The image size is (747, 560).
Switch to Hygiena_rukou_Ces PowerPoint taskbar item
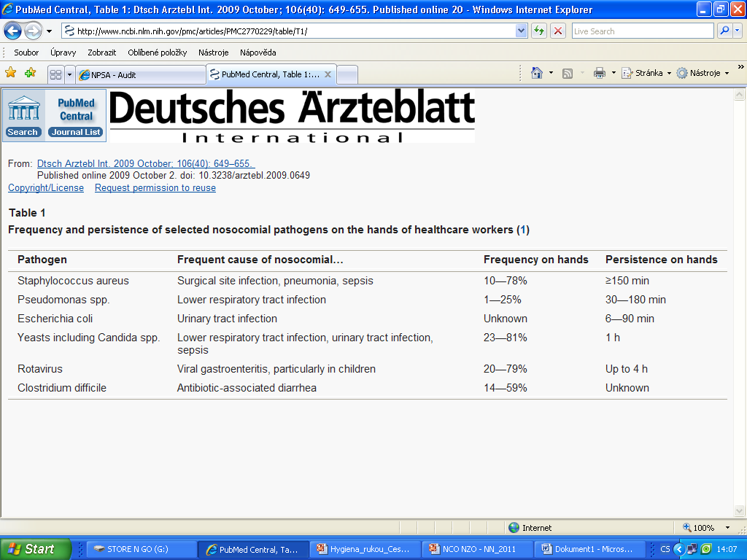tap(365, 549)
